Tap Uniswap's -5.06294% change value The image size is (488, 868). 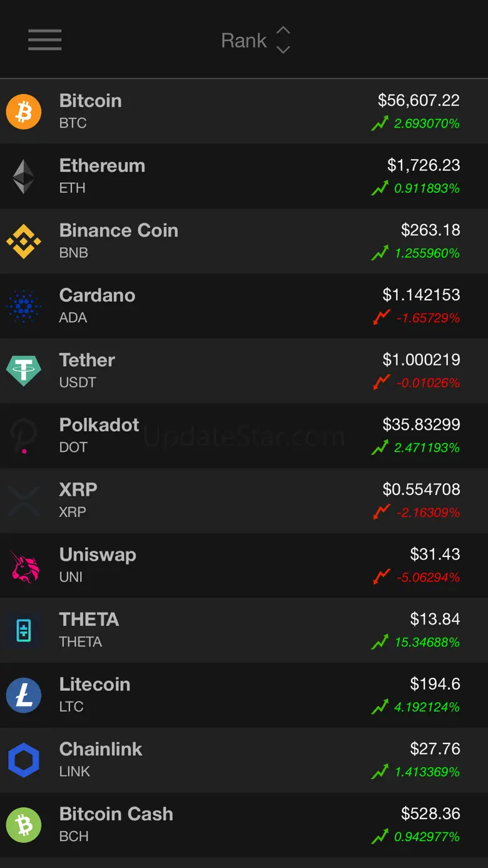[x=428, y=578]
